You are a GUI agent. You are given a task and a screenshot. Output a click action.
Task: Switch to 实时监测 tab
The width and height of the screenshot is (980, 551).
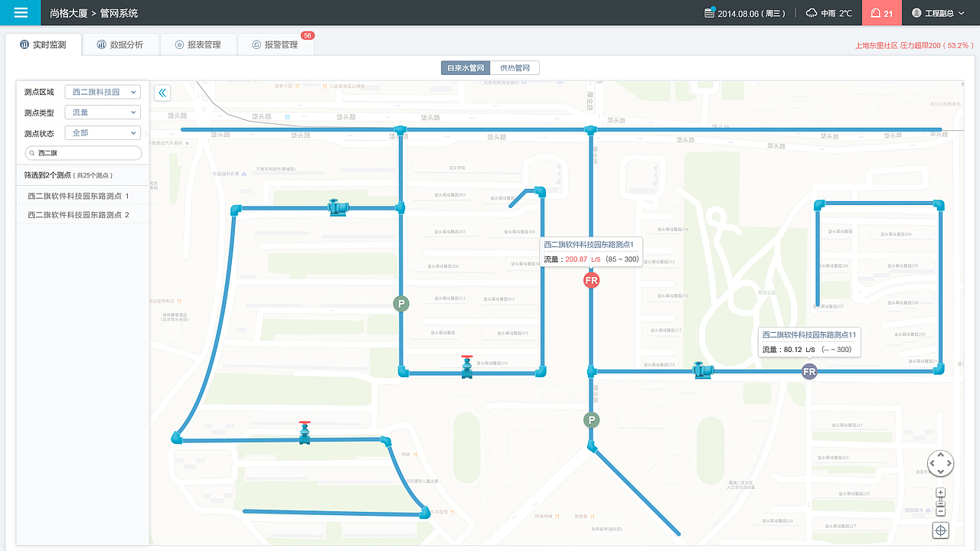(43, 45)
